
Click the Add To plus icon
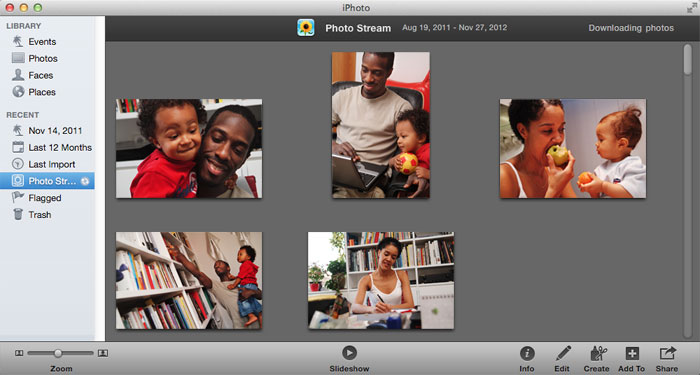click(x=632, y=353)
